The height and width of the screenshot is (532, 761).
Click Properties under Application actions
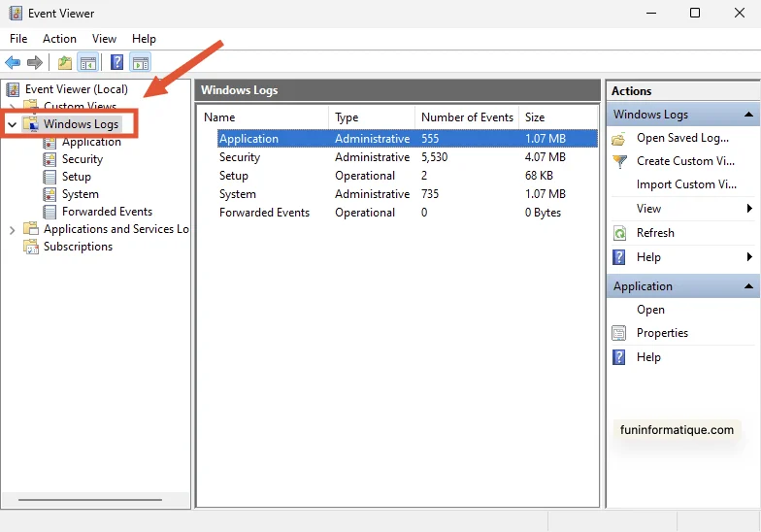(x=662, y=333)
